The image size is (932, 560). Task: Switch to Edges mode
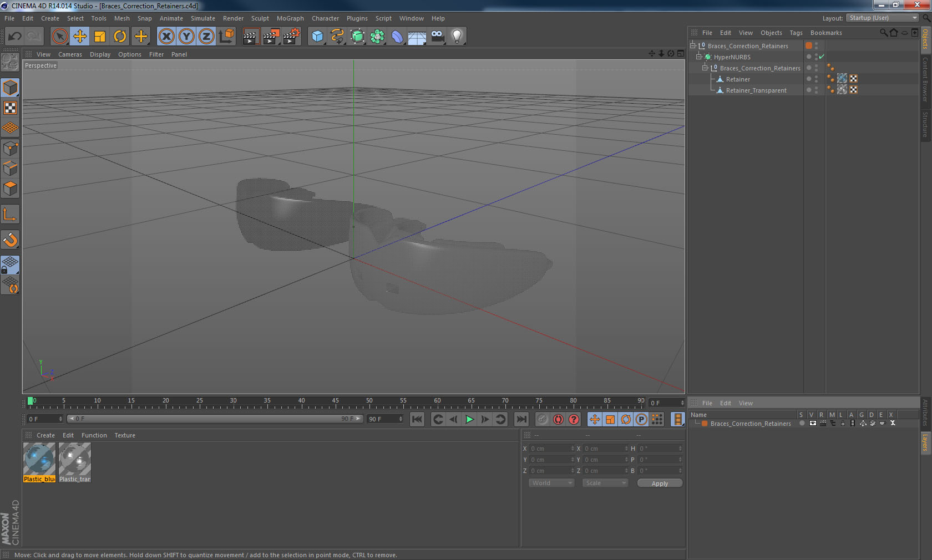[x=10, y=168]
